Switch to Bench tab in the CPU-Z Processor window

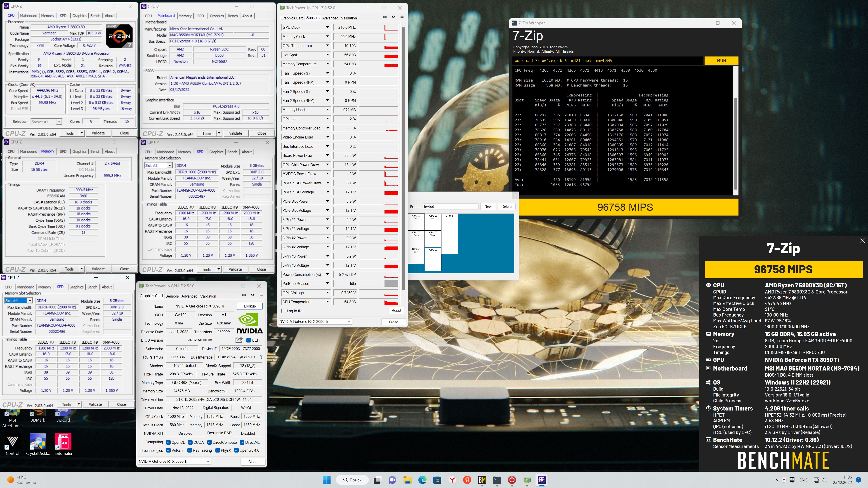95,16
